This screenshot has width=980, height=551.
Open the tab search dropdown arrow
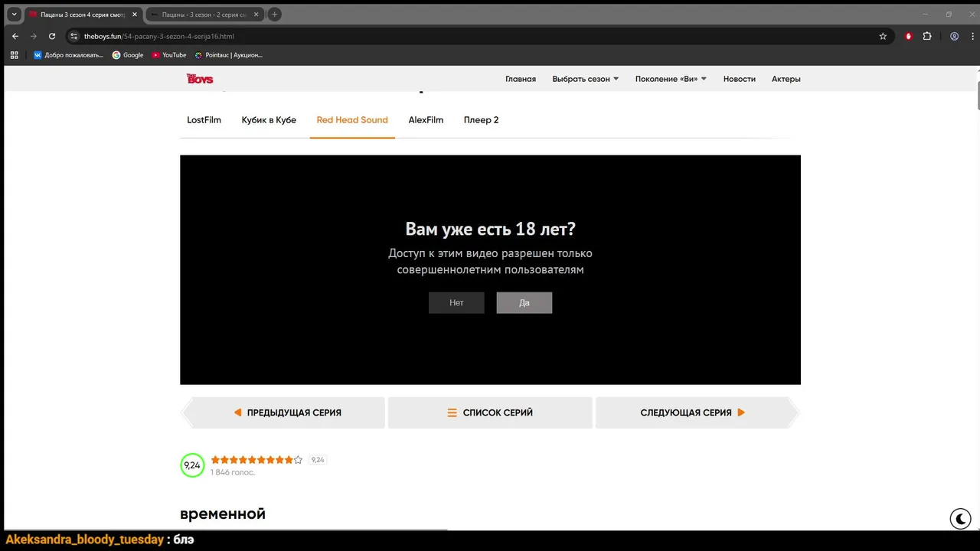pos(14,15)
